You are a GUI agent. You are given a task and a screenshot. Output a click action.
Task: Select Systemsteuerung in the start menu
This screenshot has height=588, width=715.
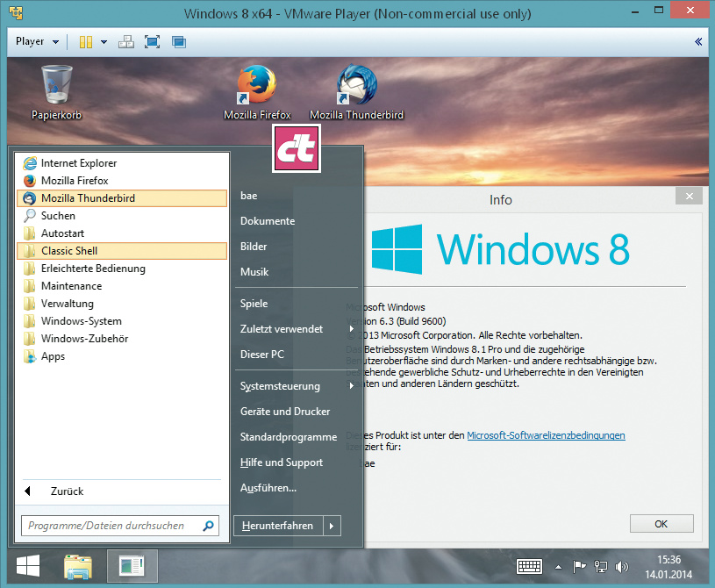280,386
